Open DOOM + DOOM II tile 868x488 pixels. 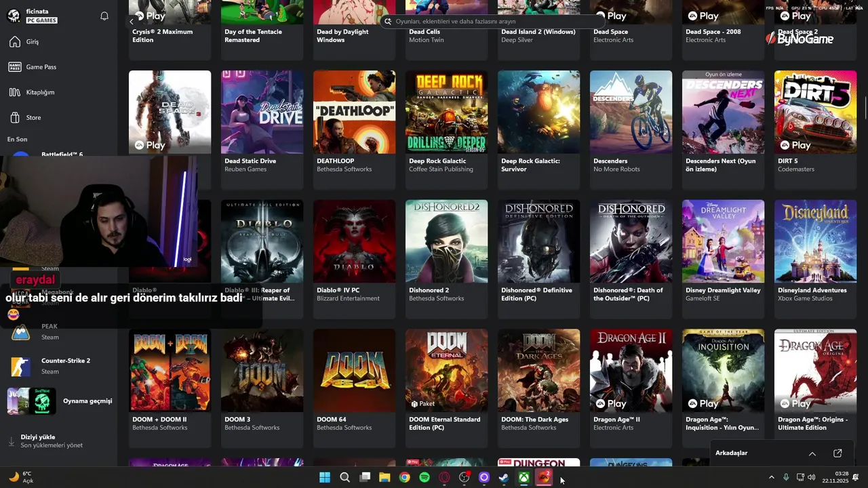point(170,388)
